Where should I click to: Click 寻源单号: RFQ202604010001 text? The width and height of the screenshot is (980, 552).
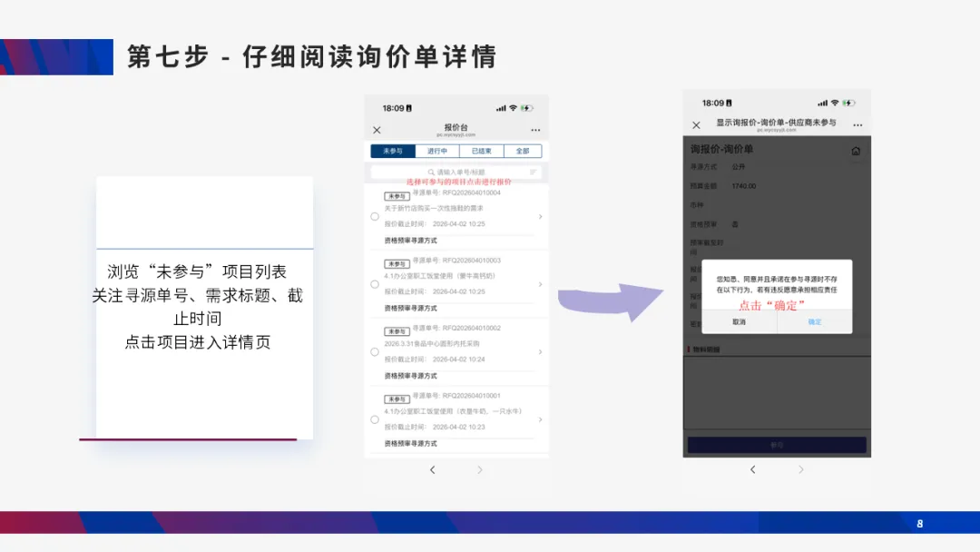(456, 396)
